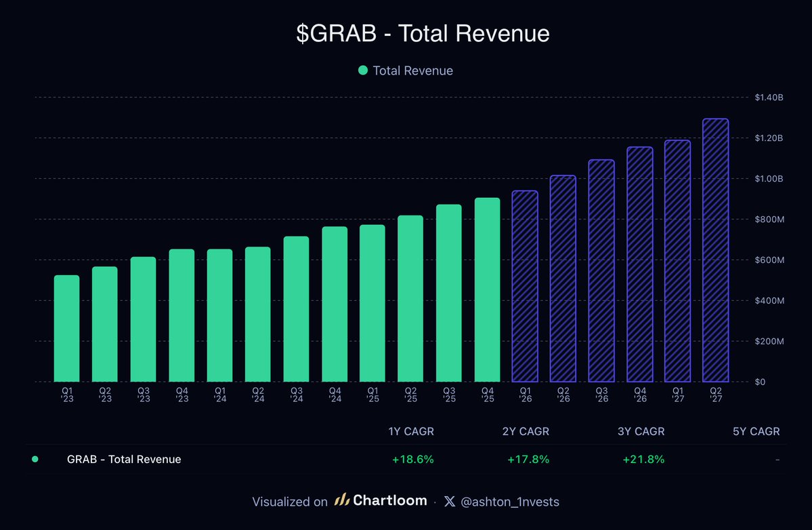Click the Q1 '23 x-axis label
The height and width of the screenshot is (530, 812).
tap(67, 394)
